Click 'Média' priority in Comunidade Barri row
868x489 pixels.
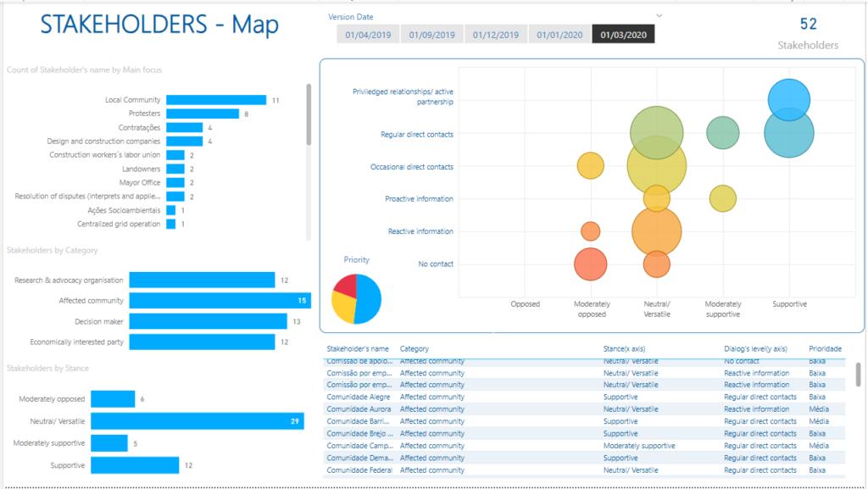[x=819, y=421]
